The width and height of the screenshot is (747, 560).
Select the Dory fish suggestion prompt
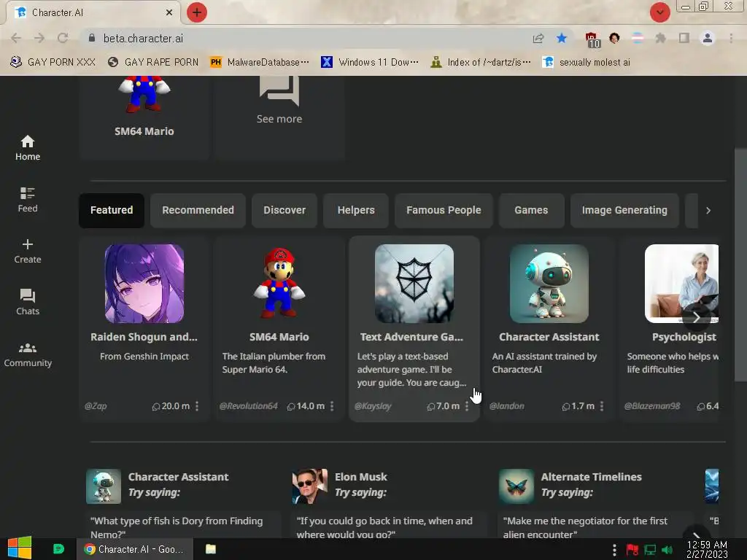point(182,526)
